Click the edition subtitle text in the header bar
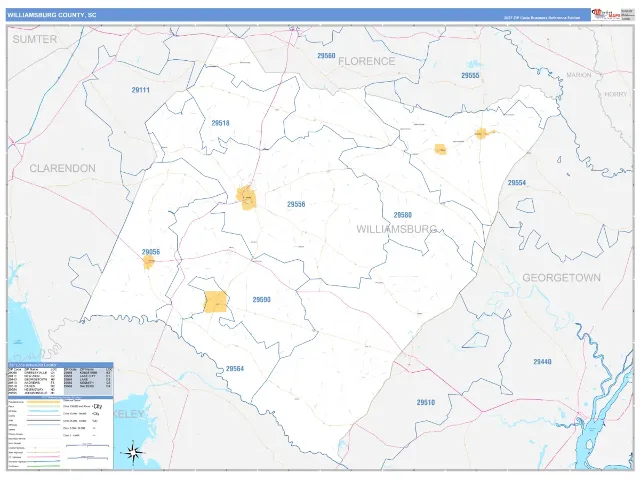Image resolution: width=640 pixels, height=480 pixels. click(x=541, y=18)
